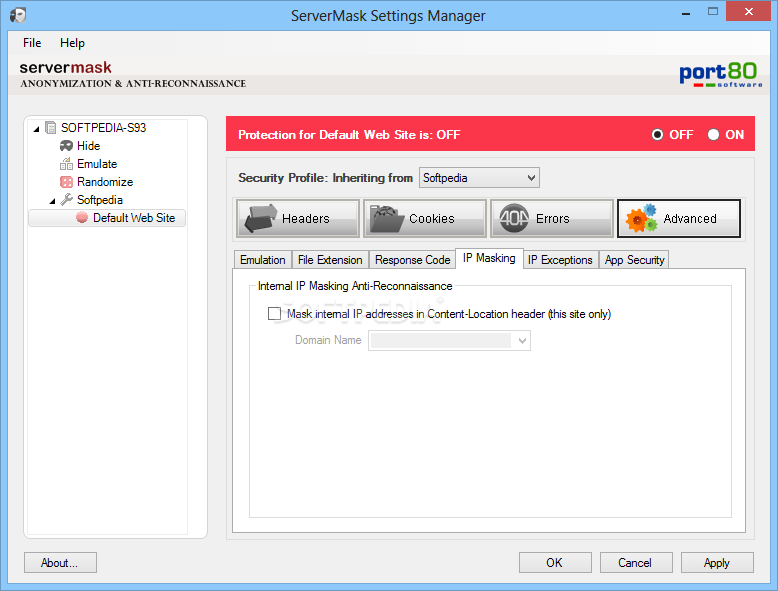Click the server icon beside SOFTPEDIA-S93

pos(50,128)
